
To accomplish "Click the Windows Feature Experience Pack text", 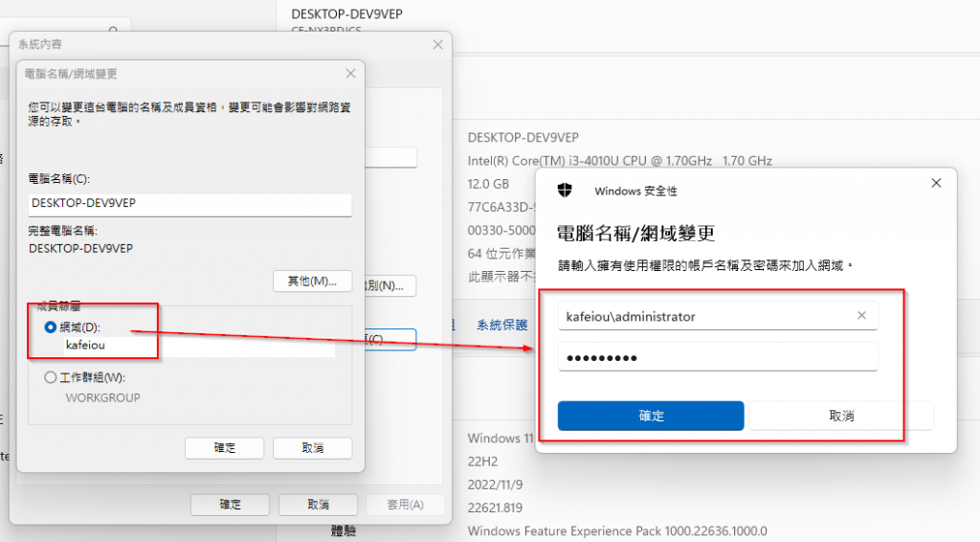I will click(x=617, y=531).
